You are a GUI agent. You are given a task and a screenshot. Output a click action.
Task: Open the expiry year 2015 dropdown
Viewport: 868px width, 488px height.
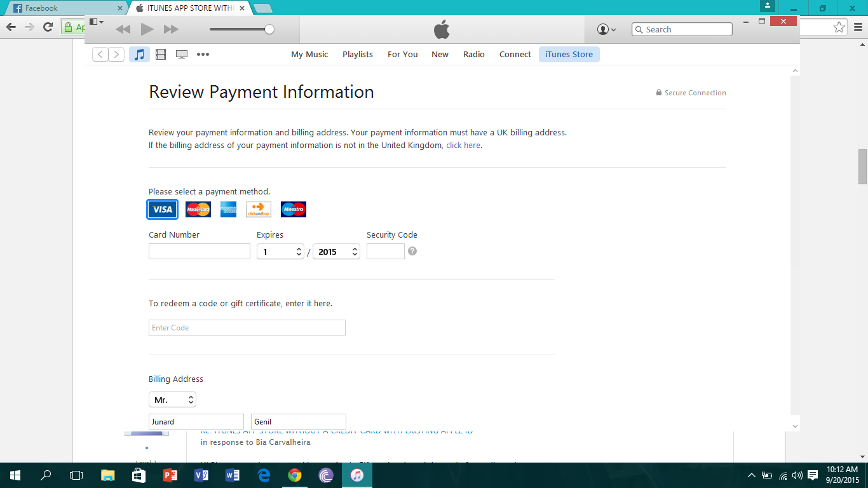(336, 252)
